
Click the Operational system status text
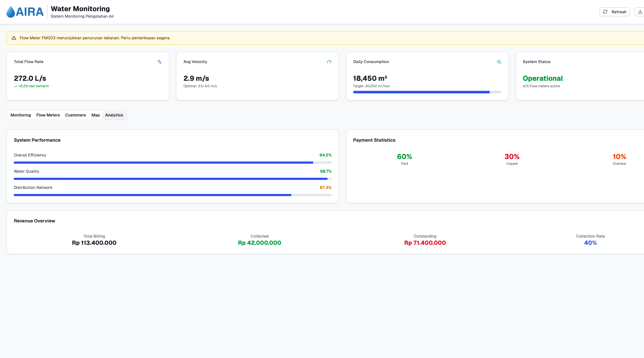(543, 79)
